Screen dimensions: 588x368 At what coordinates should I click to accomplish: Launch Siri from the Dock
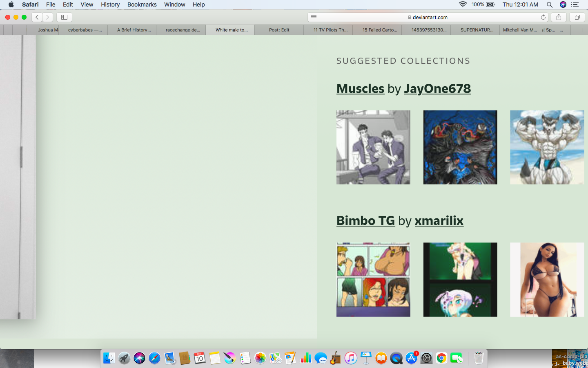point(139,358)
